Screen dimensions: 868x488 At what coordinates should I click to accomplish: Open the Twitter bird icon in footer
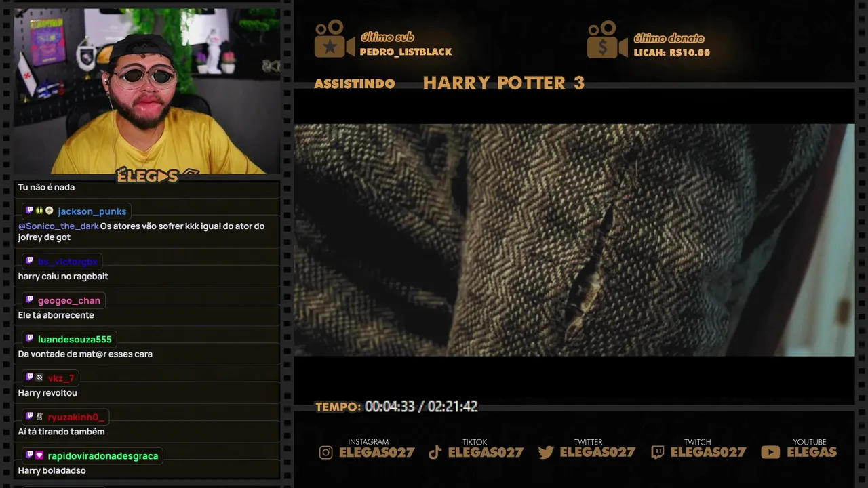coord(546,452)
